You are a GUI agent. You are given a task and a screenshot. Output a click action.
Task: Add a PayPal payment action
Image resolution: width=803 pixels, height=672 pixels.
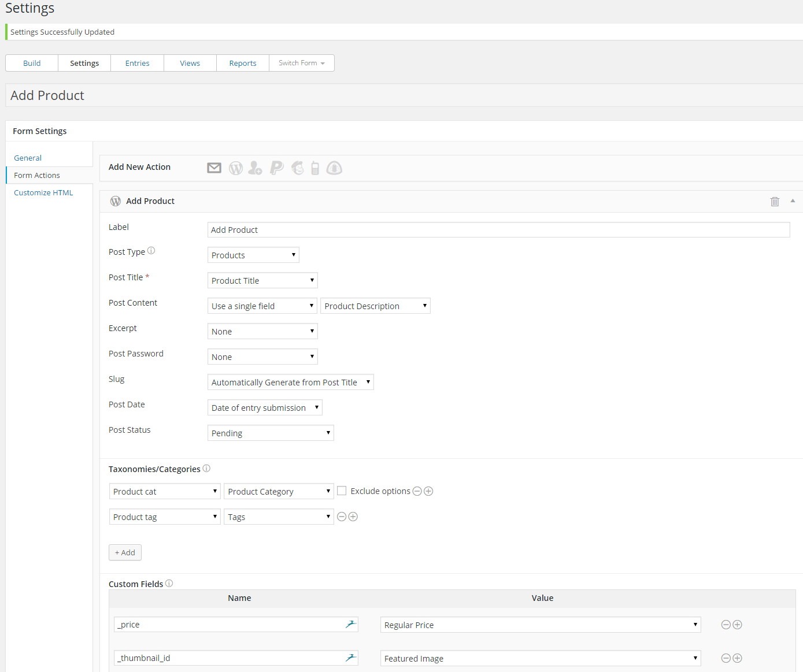click(277, 168)
